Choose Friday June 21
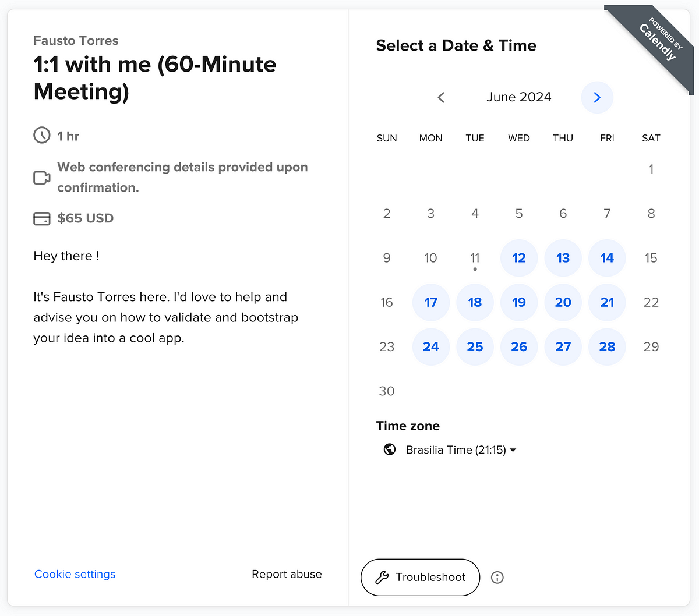699x616 pixels. click(607, 302)
